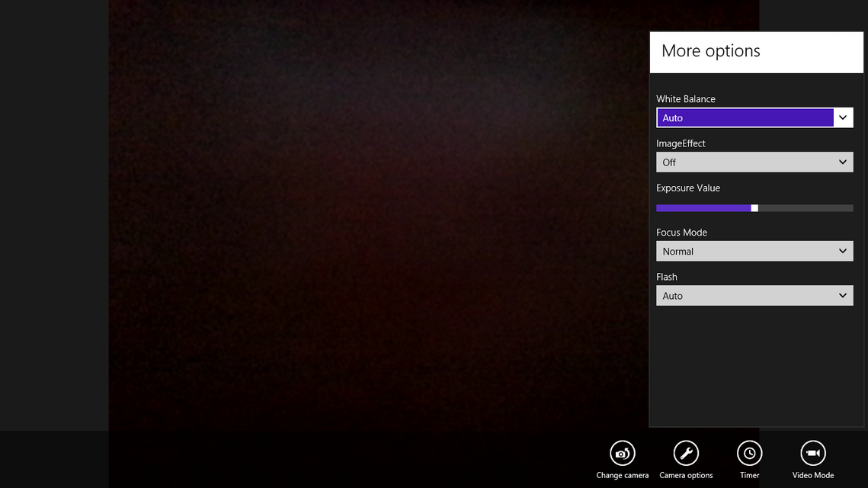Viewport: 868px width, 488px height.
Task: Click the Focus Mode chevron arrow
Action: click(843, 252)
